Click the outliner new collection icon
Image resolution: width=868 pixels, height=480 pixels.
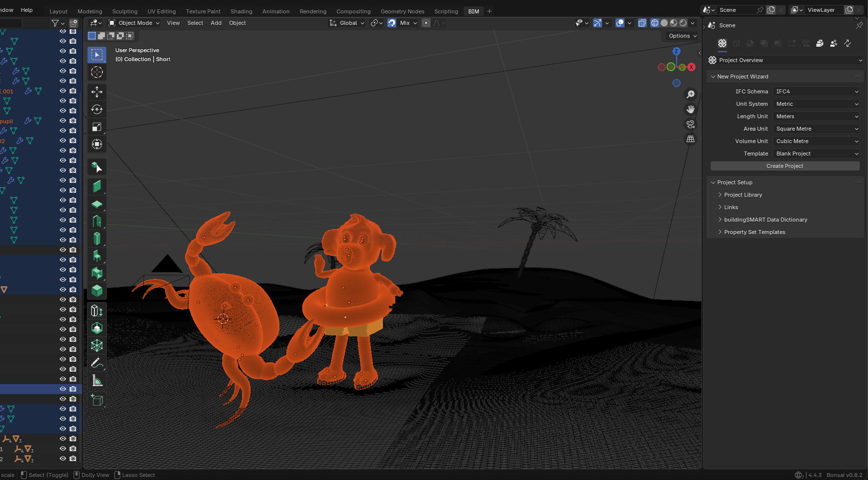click(74, 23)
